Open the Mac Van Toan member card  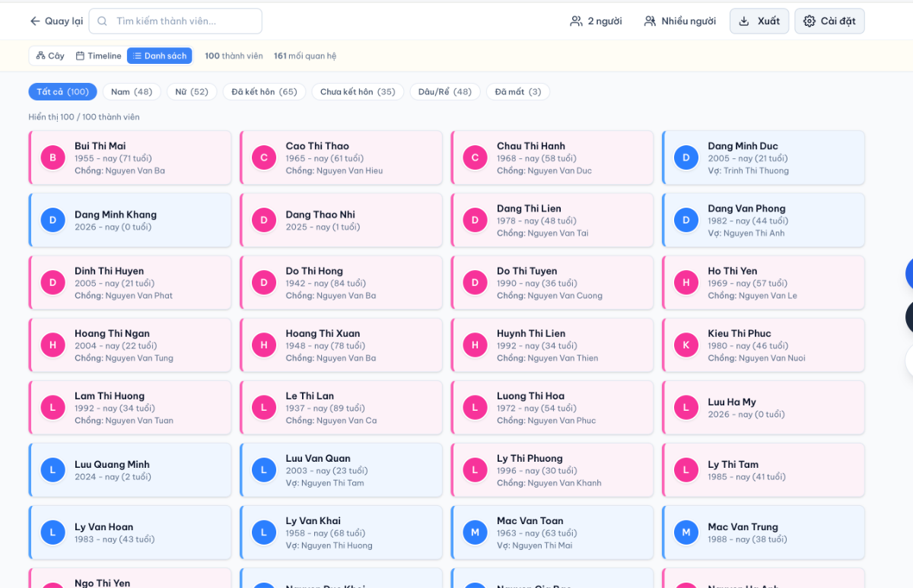click(x=552, y=532)
